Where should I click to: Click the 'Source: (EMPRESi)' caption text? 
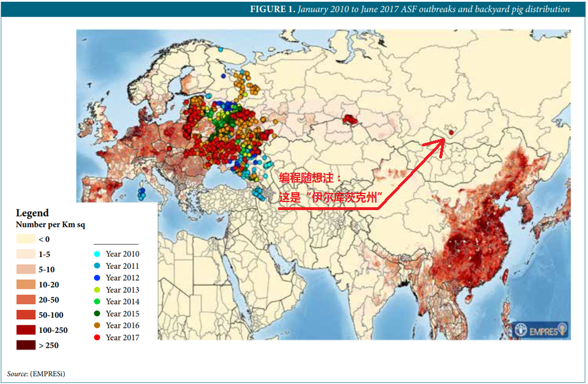click(36, 374)
